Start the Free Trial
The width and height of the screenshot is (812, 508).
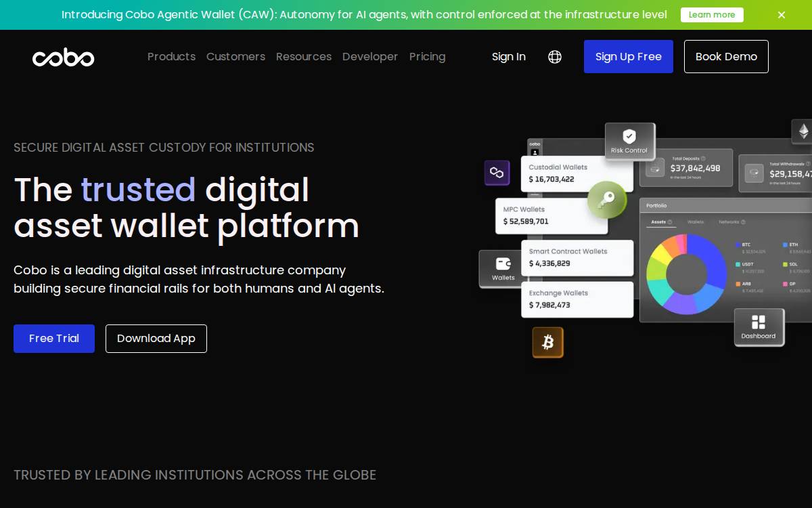(54, 339)
